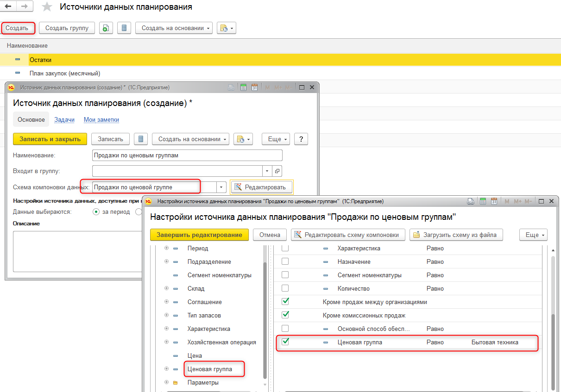Open calculator icon in settings window title bar

[482, 201]
